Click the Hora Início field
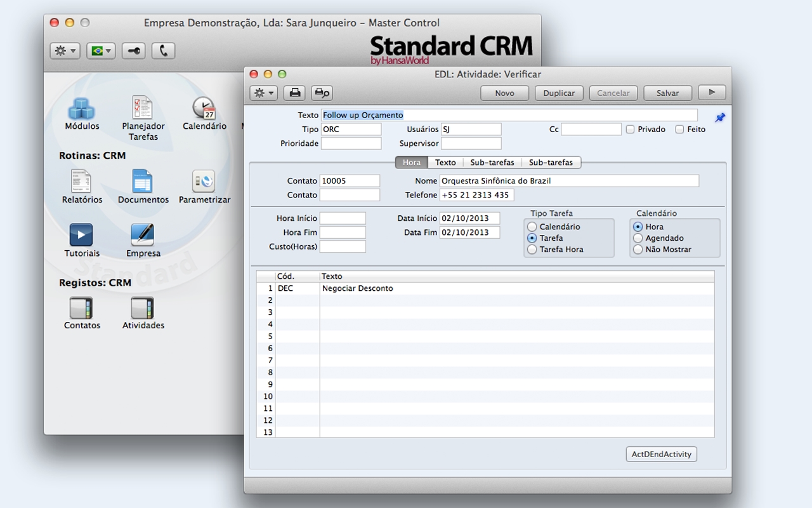The image size is (812, 508). [343, 218]
